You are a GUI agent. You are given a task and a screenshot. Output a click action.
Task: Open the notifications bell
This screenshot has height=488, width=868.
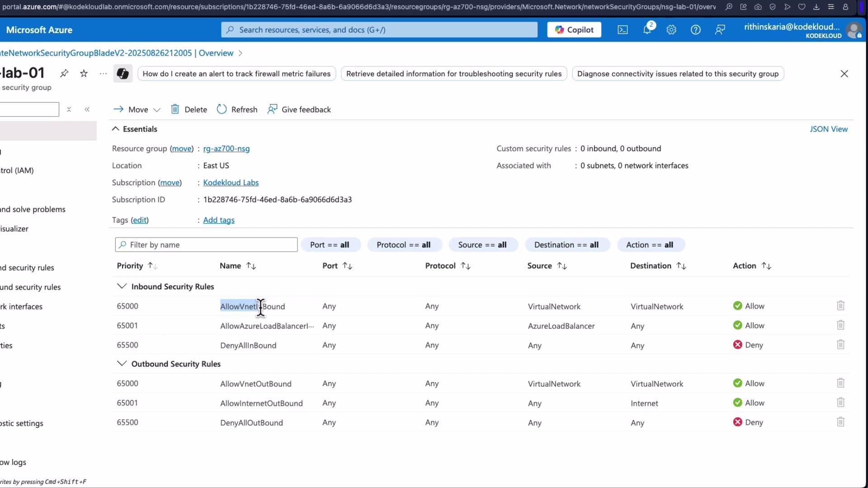pyautogui.click(x=647, y=30)
